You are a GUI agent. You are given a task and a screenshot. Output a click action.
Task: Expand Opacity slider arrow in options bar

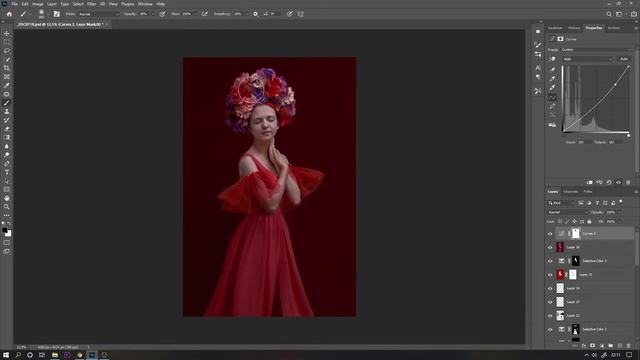coord(153,14)
